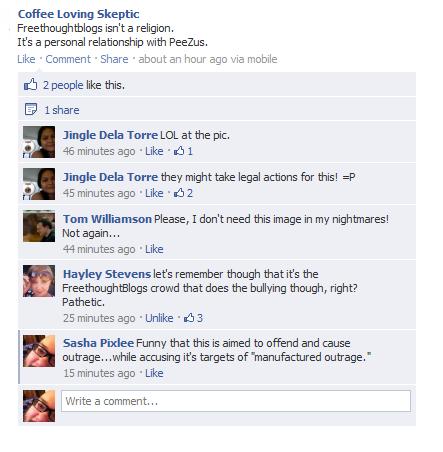Click the thumbs-up icon beside "2 people like this"
This screenshot has height=452, width=443.
[x=30, y=85]
